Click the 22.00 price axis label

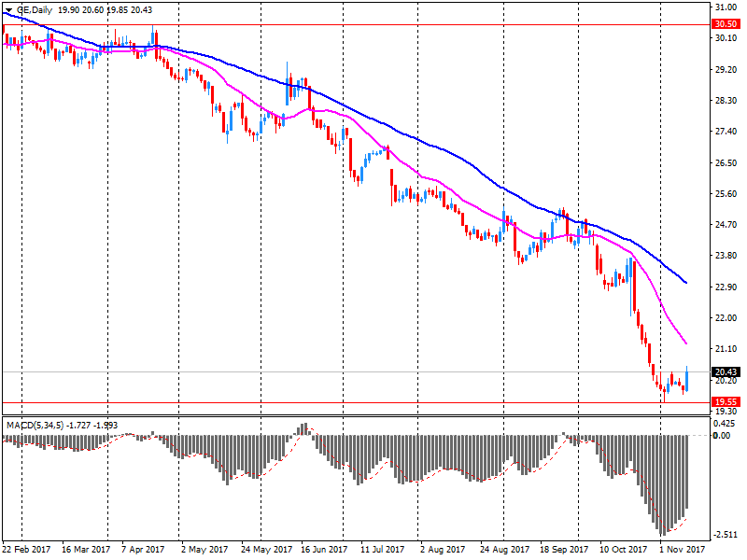coord(726,318)
